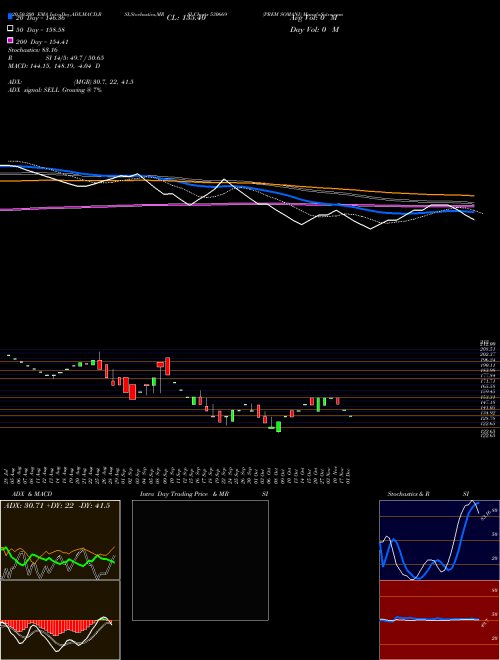The height and width of the screenshot is (660, 500).
Task: Click the 'Avg Vol: 0 M' text
Action: [314, 18]
